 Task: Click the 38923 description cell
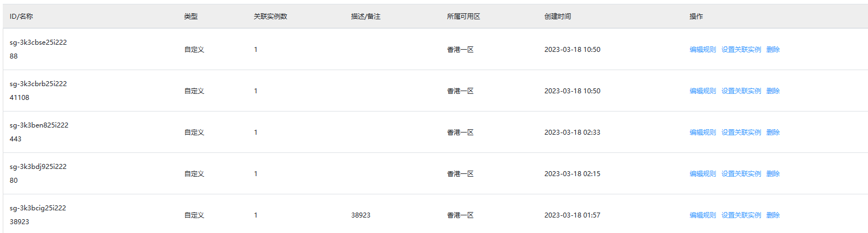point(361,215)
